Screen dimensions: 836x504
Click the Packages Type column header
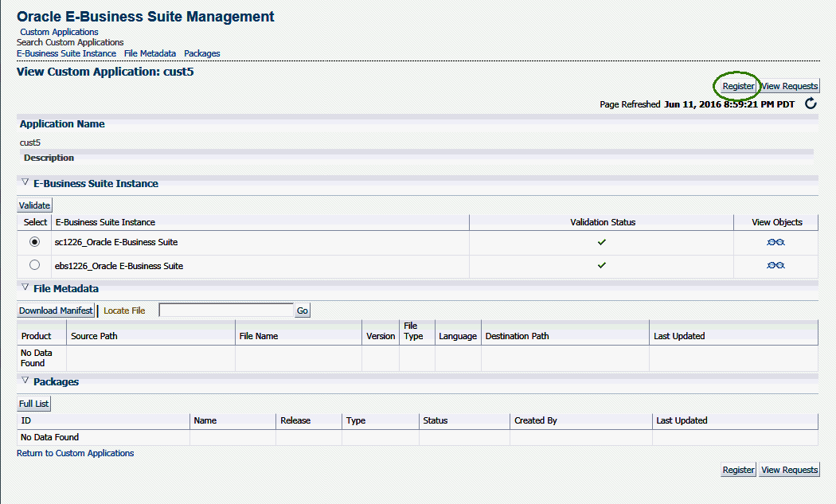coord(356,420)
